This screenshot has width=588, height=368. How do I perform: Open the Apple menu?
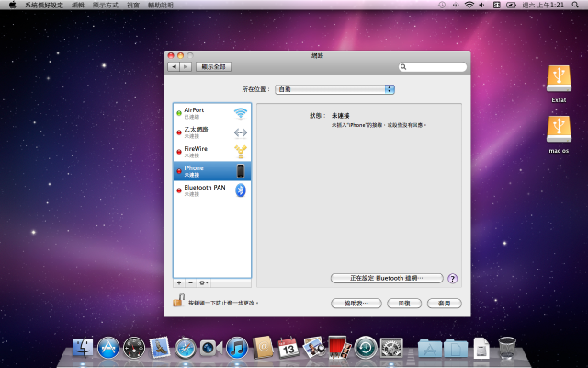pos(12,5)
